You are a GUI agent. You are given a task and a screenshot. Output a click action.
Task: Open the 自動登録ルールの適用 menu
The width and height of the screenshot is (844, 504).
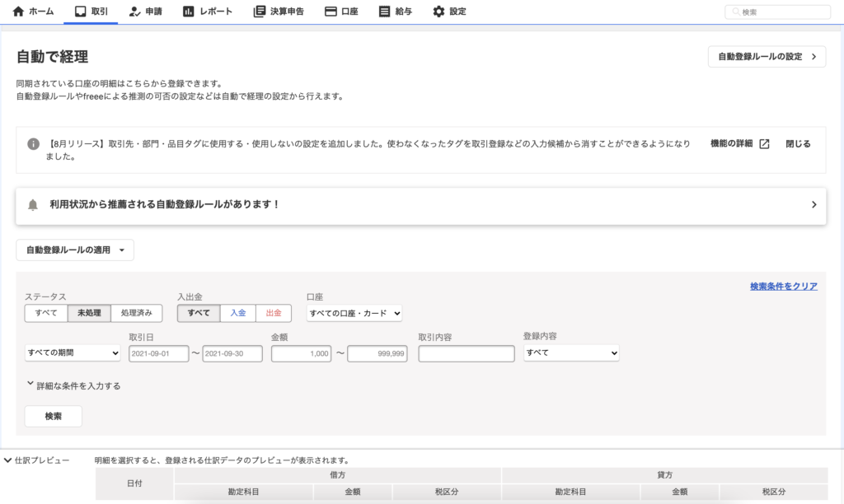click(x=75, y=250)
